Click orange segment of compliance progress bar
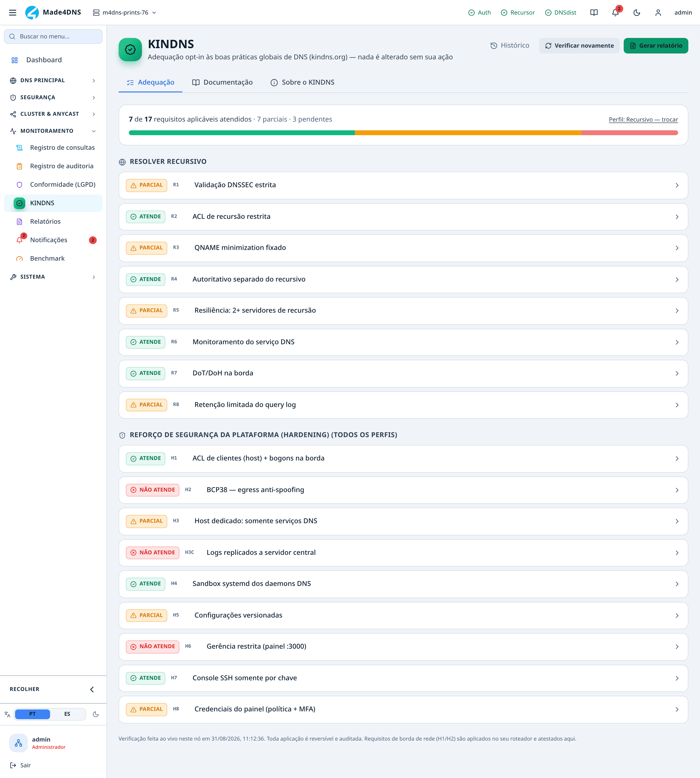 pos(468,133)
